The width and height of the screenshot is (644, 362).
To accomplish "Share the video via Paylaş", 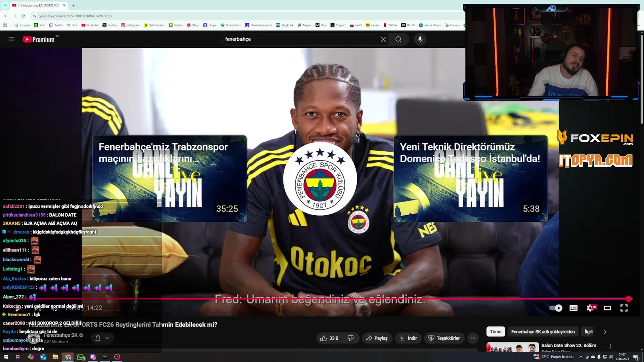I will click(x=376, y=338).
